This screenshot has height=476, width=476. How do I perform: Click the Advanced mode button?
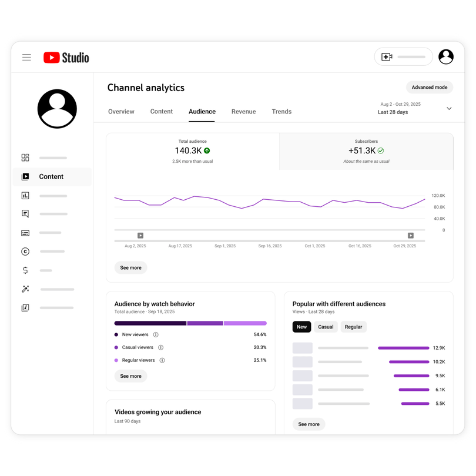pyautogui.click(x=429, y=87)
